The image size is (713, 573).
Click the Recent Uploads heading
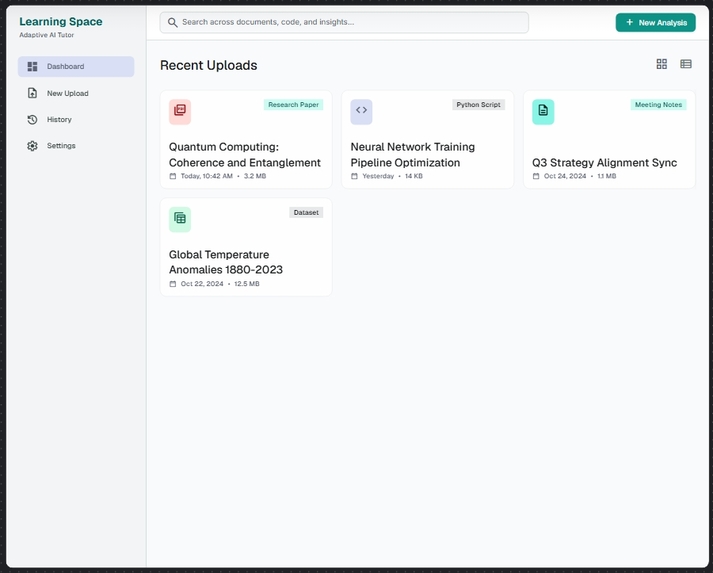[x=209, y=65]
